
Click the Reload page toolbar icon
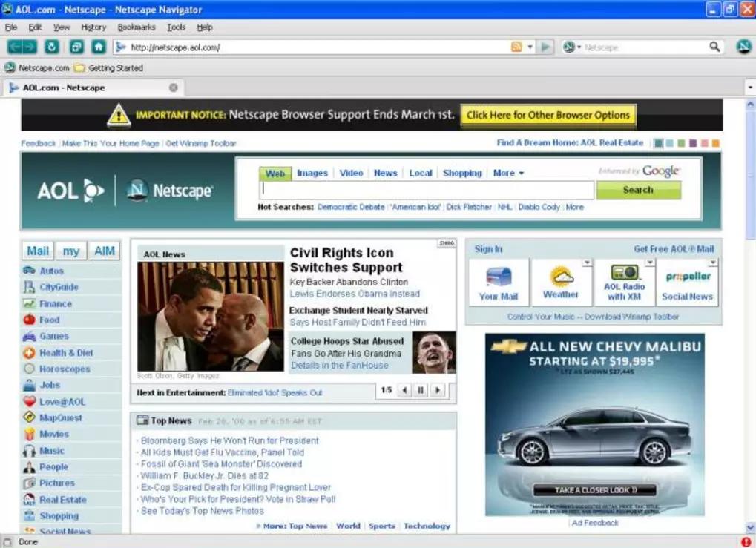(52, 47)
